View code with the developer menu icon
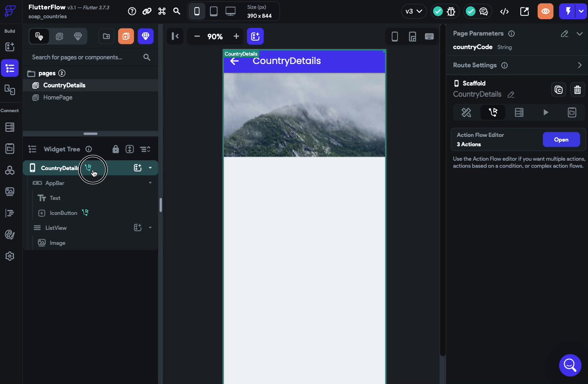Screen dimensions: 588x384 (x=504, y=11)
